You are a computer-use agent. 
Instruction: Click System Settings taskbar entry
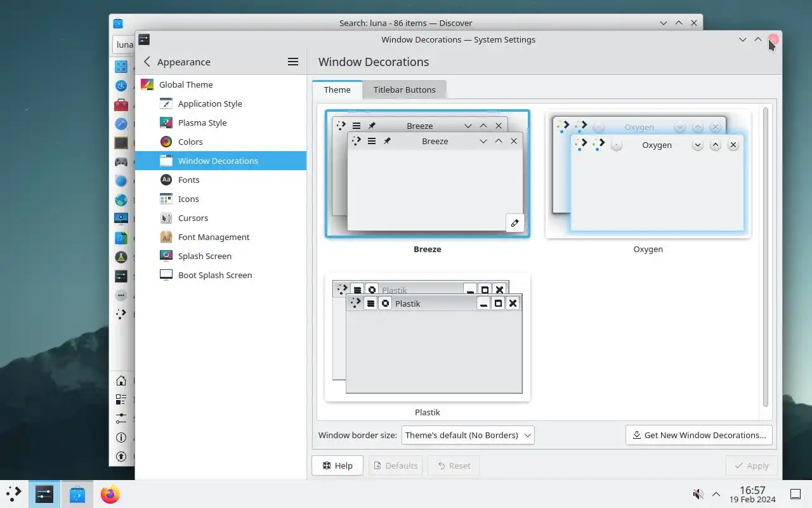click(44, 494)
